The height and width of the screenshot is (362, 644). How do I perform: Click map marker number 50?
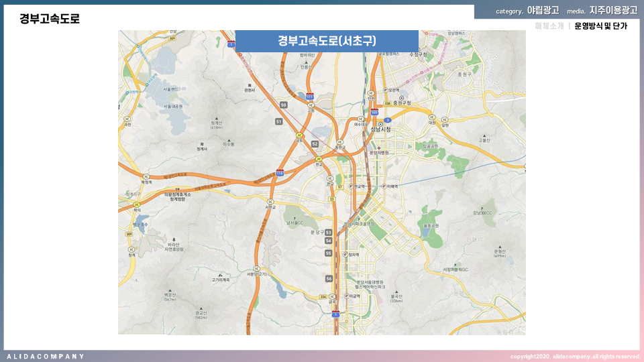click(284, 105)
